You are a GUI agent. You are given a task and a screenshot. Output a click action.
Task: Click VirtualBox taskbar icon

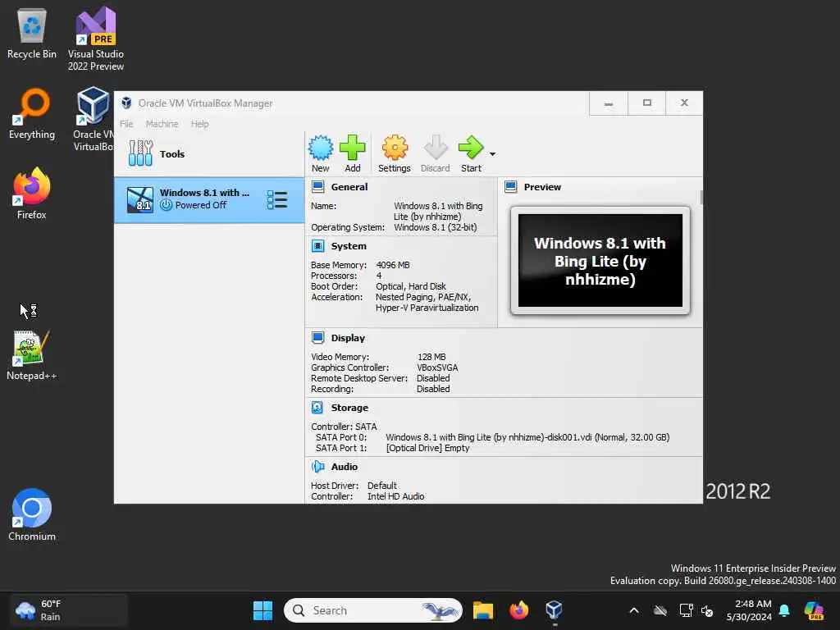pyautogui.click(x=554, y=610)
